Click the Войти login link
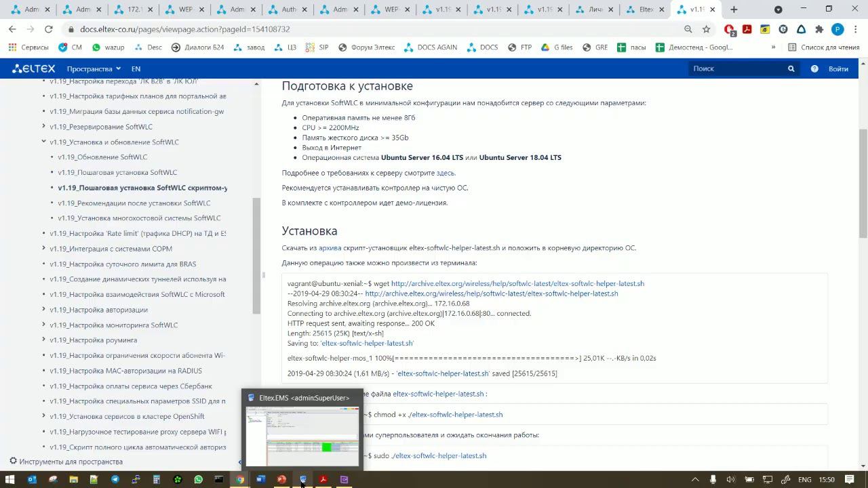The width and height of the screenshot is (868, 488). click(838, 68)
